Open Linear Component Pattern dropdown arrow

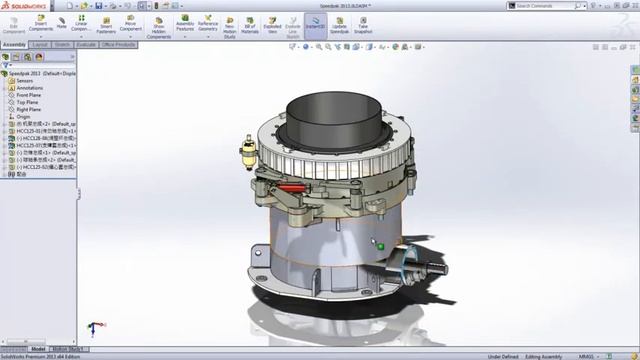coord(81,37)
